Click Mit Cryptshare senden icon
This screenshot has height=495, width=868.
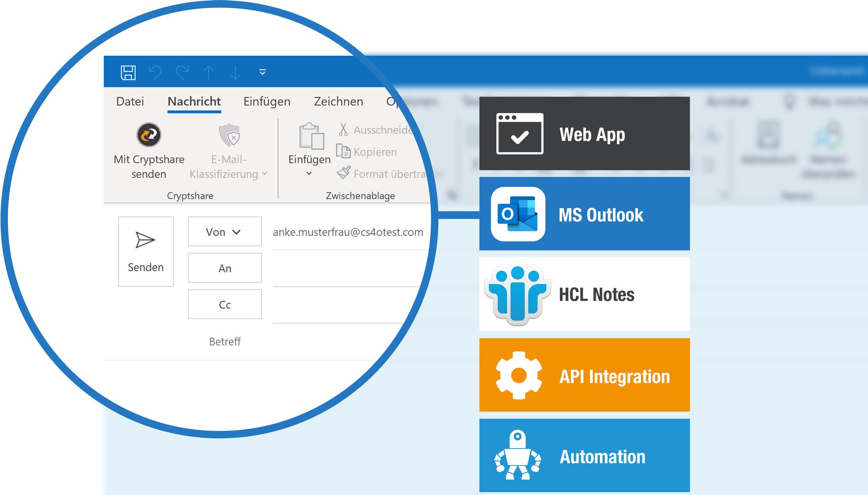[x=149, y=135]
